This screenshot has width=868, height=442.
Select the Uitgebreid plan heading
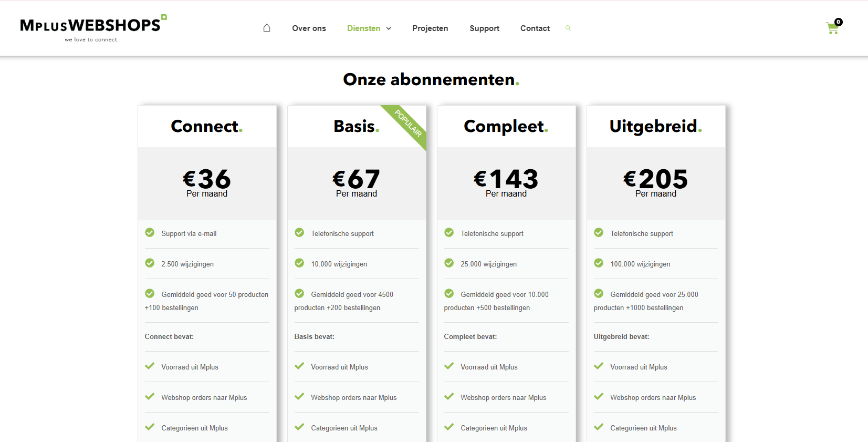[x=655, y=127]
